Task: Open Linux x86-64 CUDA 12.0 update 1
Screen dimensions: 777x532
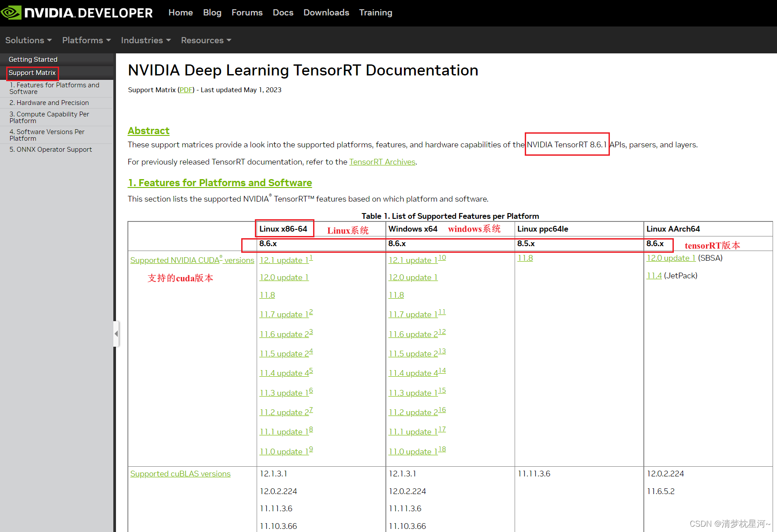Action: click(x=284, y=277)
